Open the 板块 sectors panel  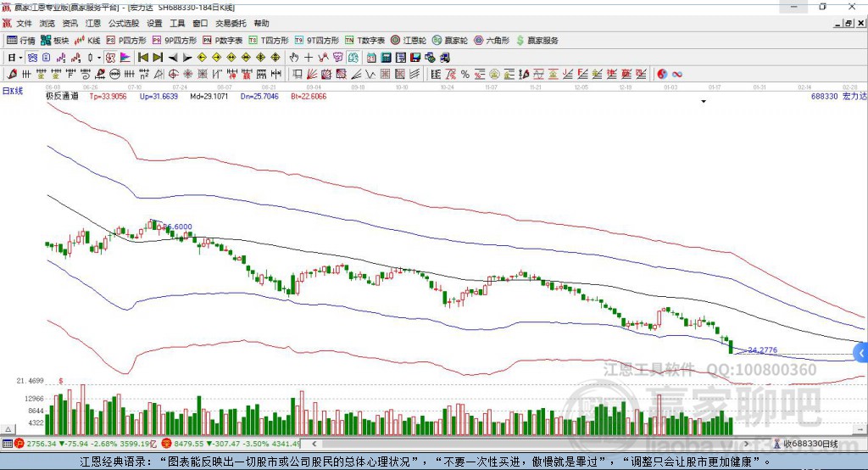54,41
